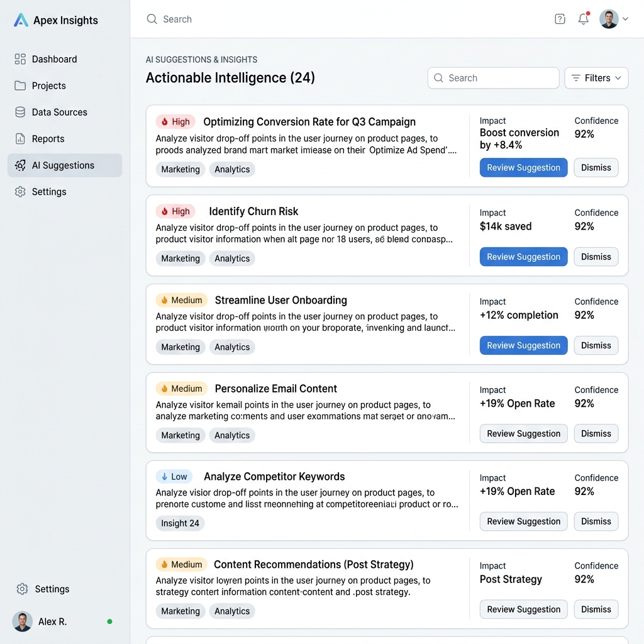Image resolution: width=644 pixels, height=644 pixels.
Task: Open the notifications bell icon
Action: tap(584, 18)
